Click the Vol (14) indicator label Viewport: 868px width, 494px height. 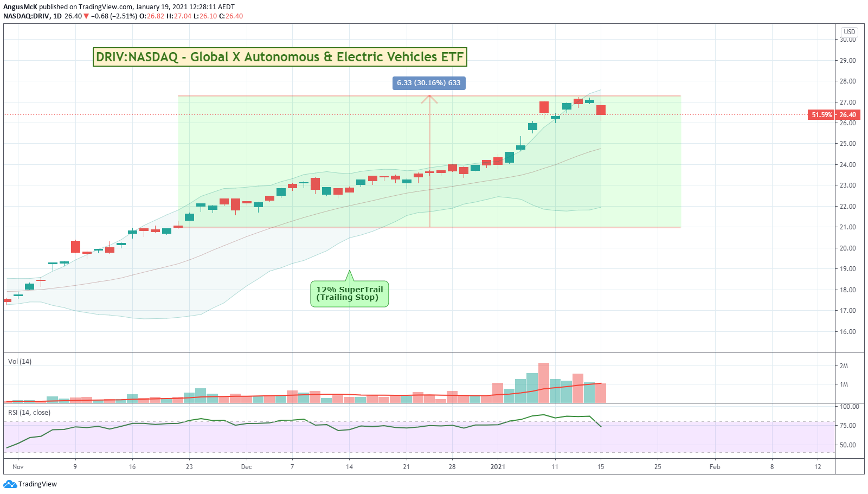(20, 361)
